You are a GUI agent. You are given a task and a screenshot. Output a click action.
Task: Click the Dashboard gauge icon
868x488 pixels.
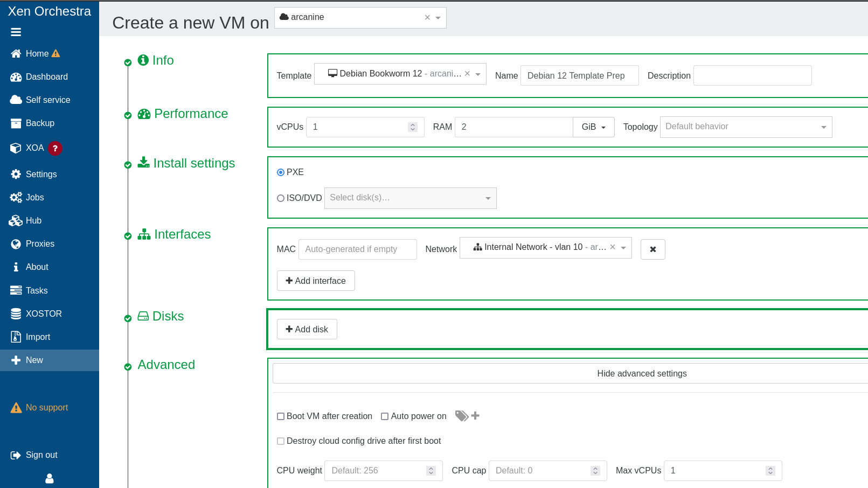16,76
